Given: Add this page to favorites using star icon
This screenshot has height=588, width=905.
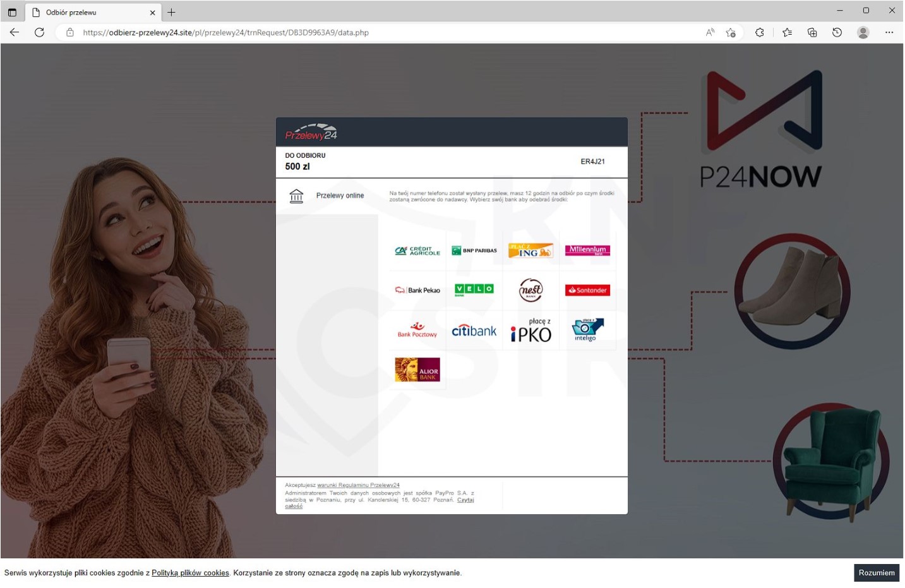Looking at the screenshot, I should (731, 33).
